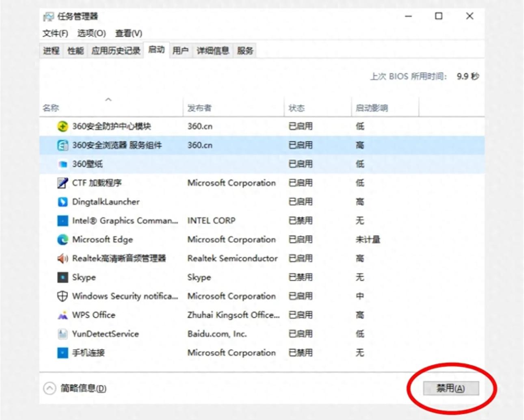Select the Skype row name
Screen dimensions: 524x420
pyautogui.click(x=84, y=277)
